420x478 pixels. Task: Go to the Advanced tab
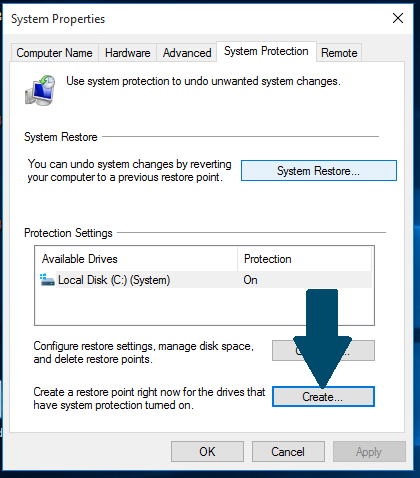pos(187,53)
